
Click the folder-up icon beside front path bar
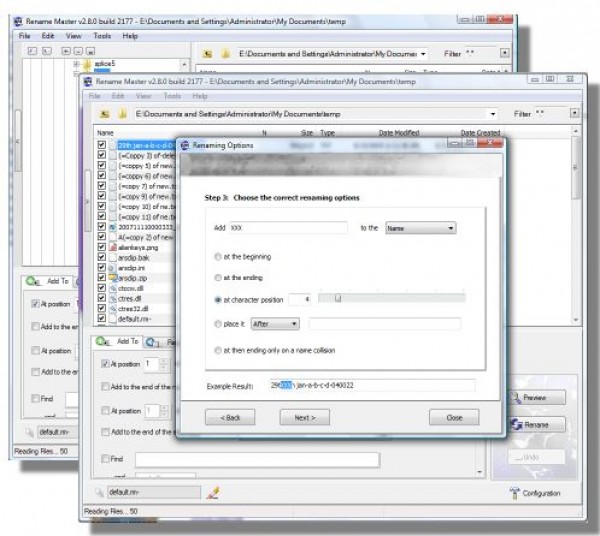[x=104, y=114]
